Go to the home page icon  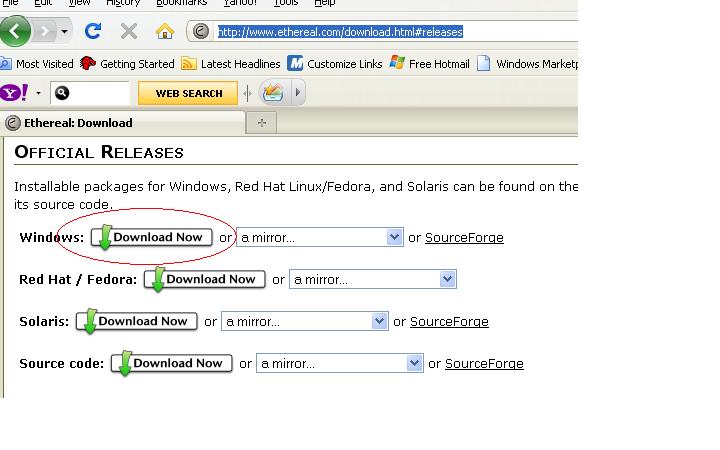164,31
